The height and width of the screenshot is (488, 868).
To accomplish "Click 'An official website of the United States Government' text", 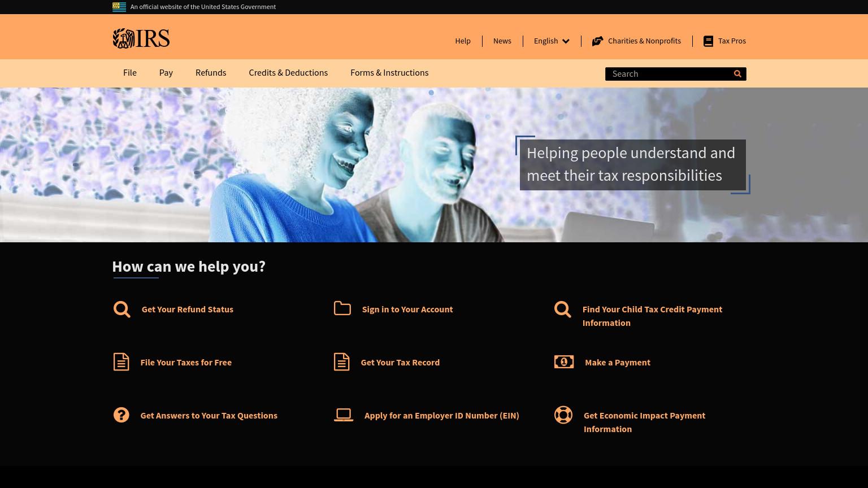I will pos(203,7).
